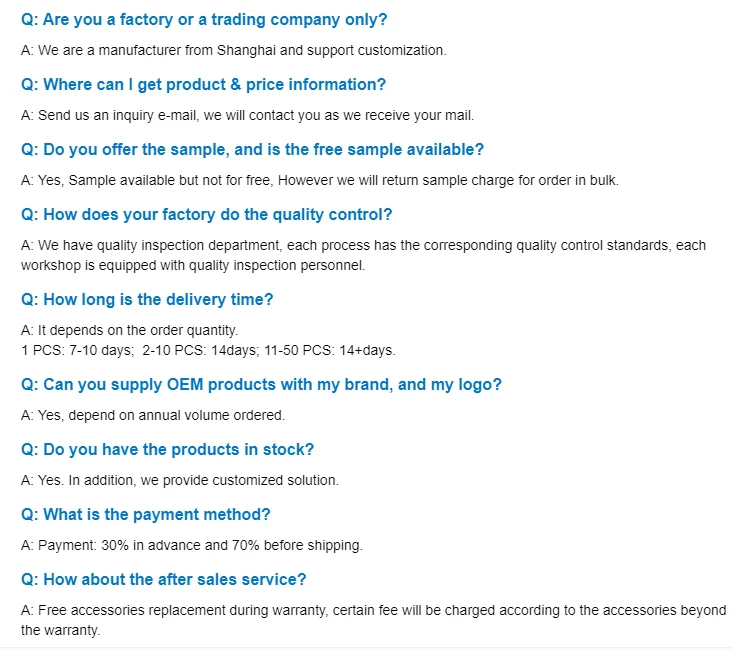
Task: Click the customized solution answer text
Action: point(180,480)
